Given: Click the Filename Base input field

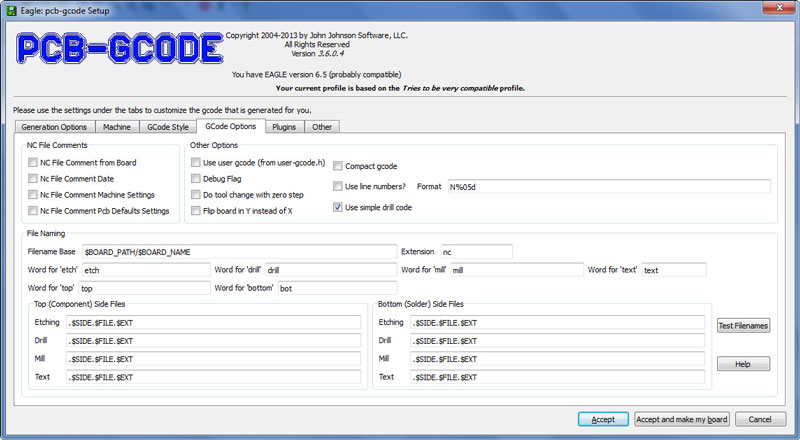Looking at the screenshot, I should (x=239, y=252).
